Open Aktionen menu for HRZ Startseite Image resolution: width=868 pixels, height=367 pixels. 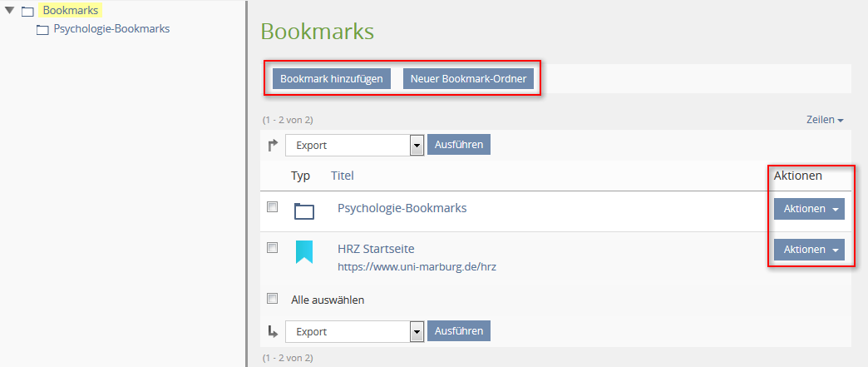point(809,250)
